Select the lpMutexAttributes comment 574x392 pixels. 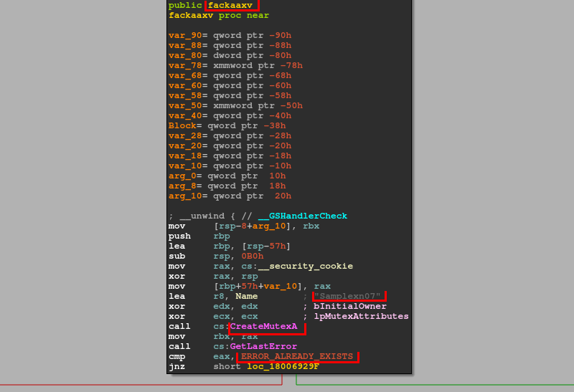[361, 316]
